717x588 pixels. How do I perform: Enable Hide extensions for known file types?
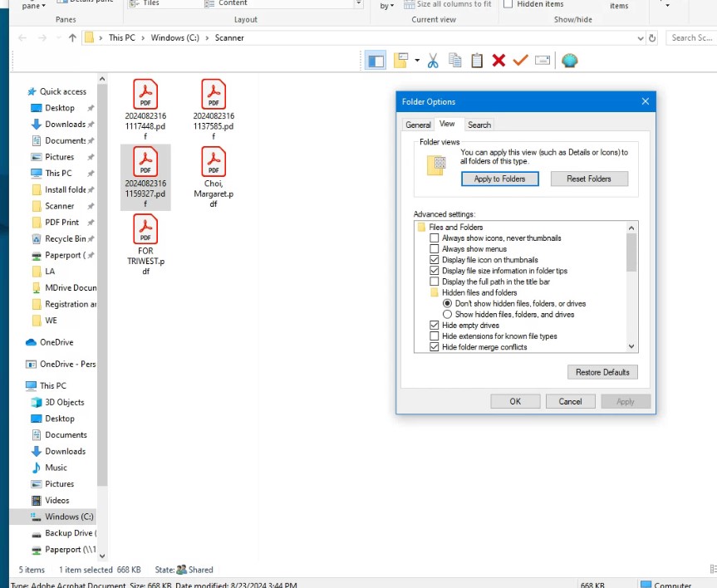pos(434,336)
